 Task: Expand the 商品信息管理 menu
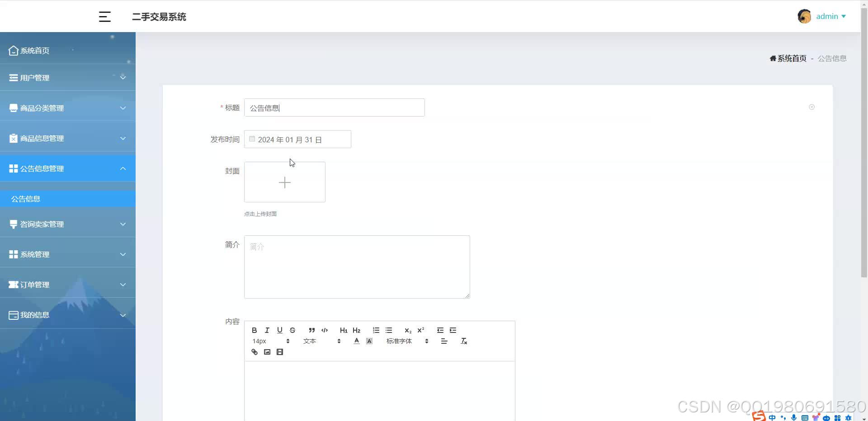coord(68,138)
